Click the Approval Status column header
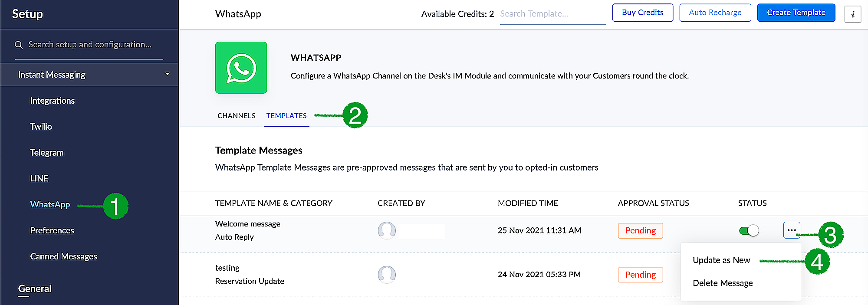The image size is (868, 305). tap(654, 203)
